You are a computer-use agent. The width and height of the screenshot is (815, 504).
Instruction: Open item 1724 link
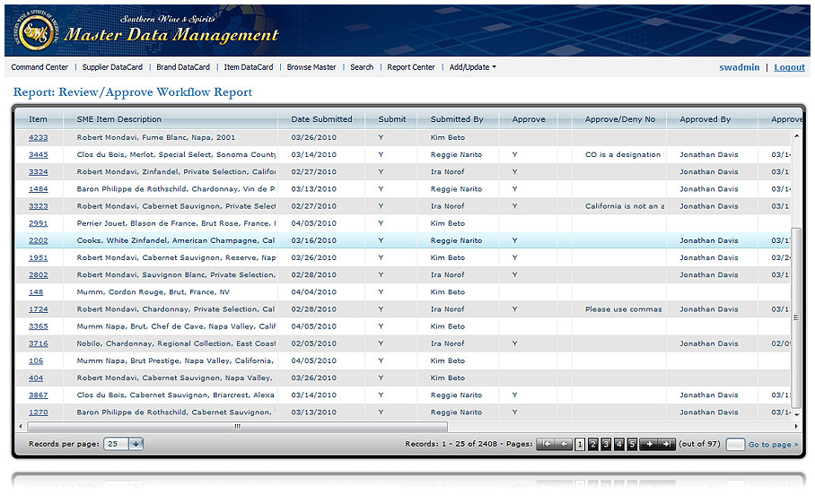(38, 309)
